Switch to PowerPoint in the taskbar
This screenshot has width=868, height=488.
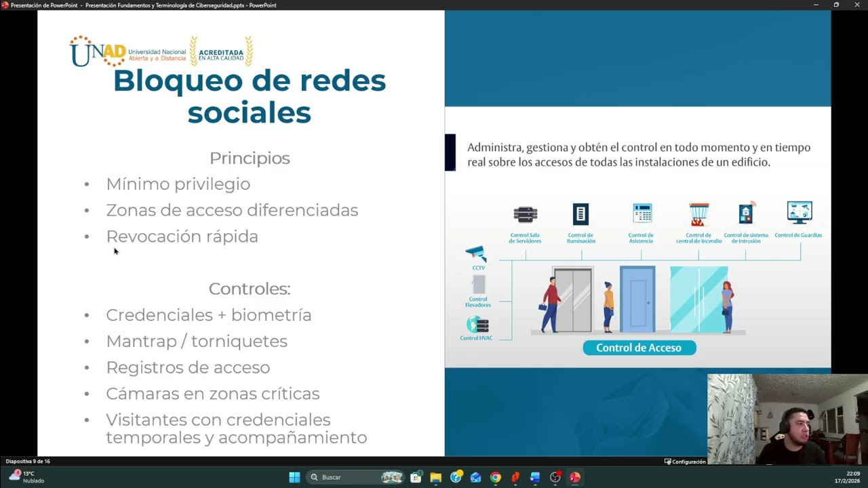[575, 477]
